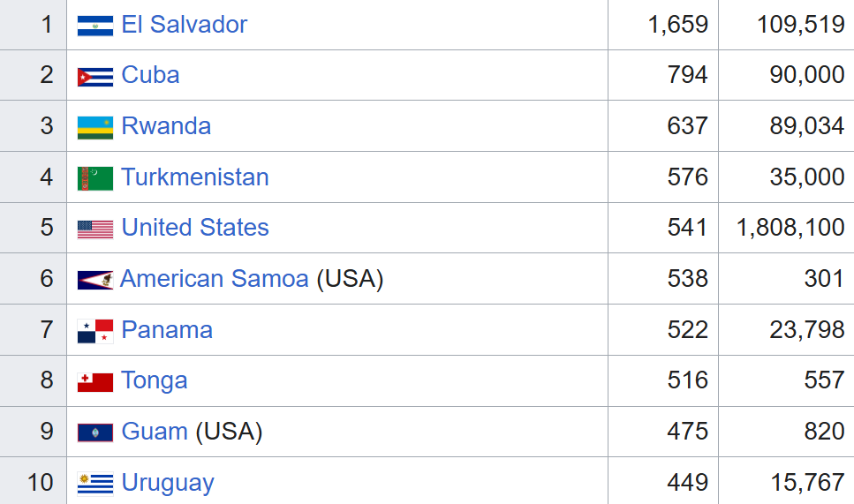
Task: Open the El Salvador link
Action: click(184, 25)
